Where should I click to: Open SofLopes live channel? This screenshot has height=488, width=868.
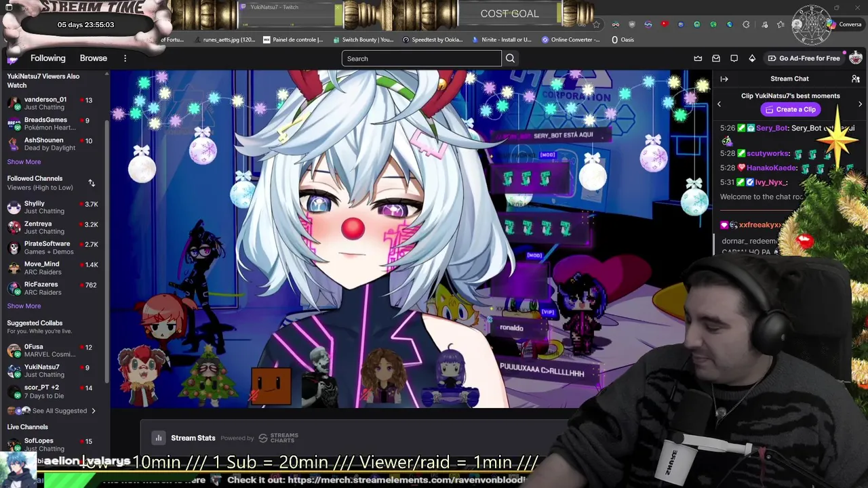(53, 445)
